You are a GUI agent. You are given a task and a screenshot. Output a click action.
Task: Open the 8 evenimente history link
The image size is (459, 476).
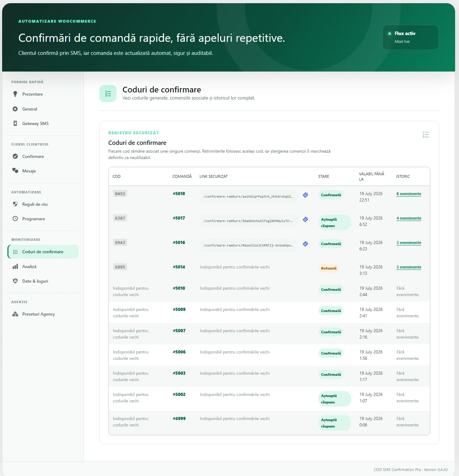pos(409,194)
